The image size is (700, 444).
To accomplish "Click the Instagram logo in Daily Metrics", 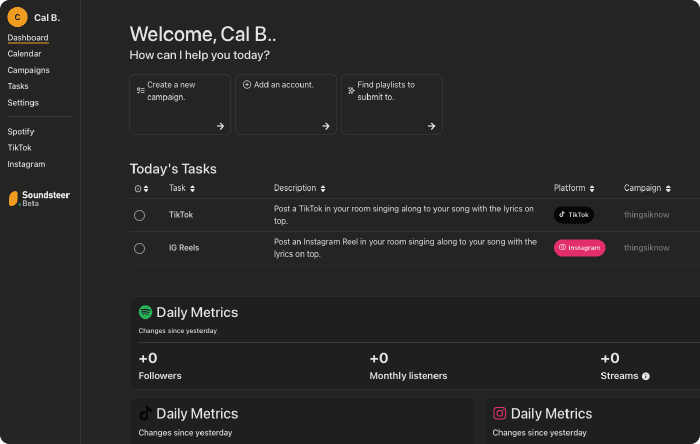I will coord(500,413).
